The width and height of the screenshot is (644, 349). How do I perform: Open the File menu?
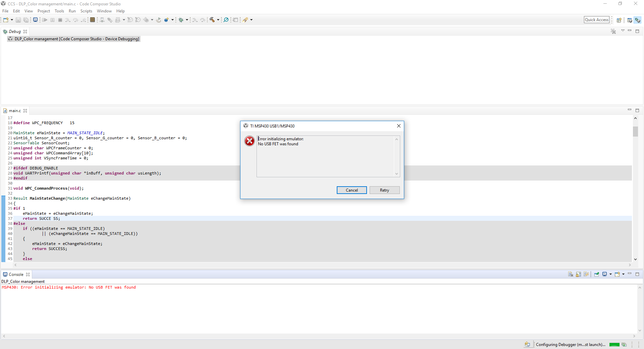pos(5,11)
